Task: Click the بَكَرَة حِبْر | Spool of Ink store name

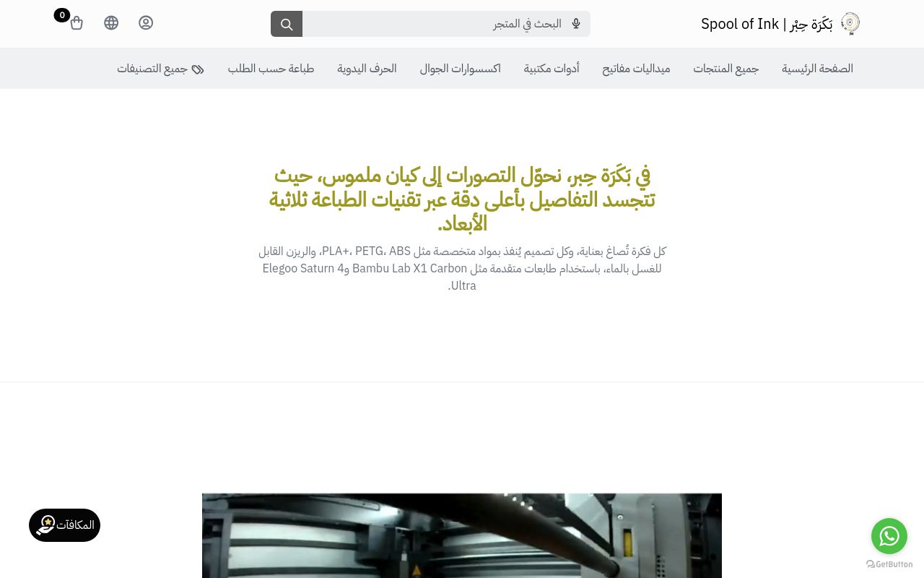Action: (x=767, y=24)
